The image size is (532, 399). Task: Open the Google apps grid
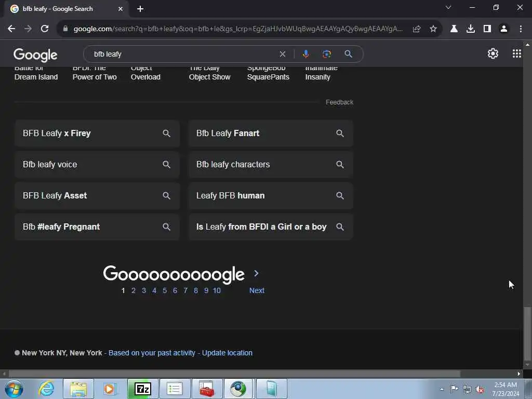517,54
